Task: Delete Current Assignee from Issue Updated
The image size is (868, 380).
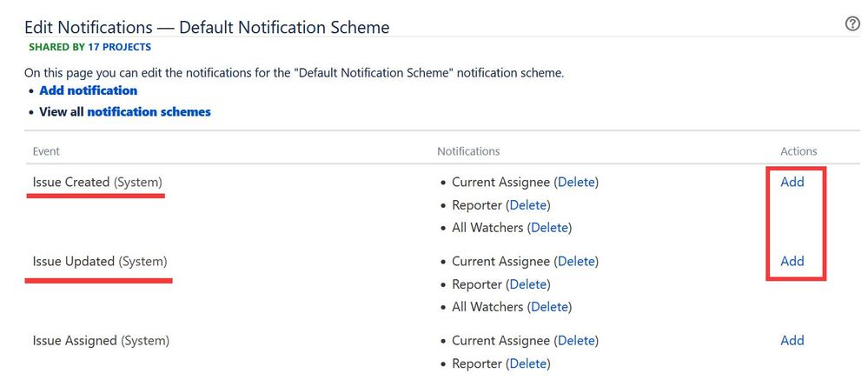Action: (x=576, y=261)
